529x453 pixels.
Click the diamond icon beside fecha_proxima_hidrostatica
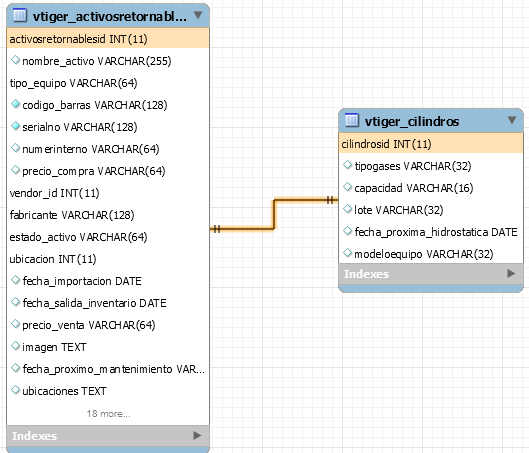click(347, 231)
